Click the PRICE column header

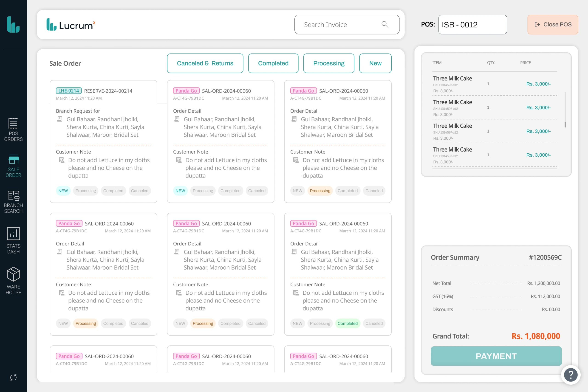tap(525, 62)
